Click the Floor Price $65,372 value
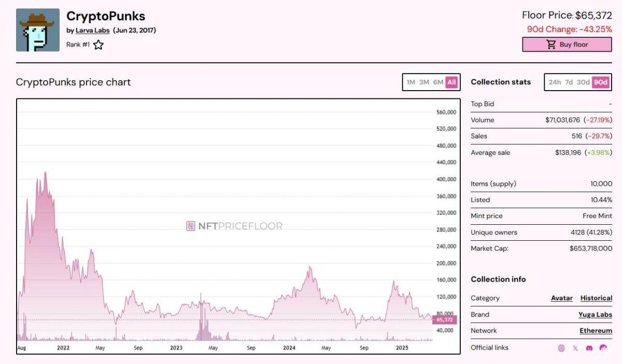The image size is (622, 364). 593,16
